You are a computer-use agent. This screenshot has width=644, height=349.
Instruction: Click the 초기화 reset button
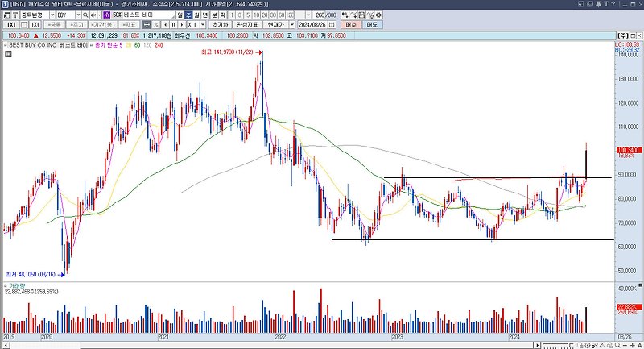click(220, 25)
